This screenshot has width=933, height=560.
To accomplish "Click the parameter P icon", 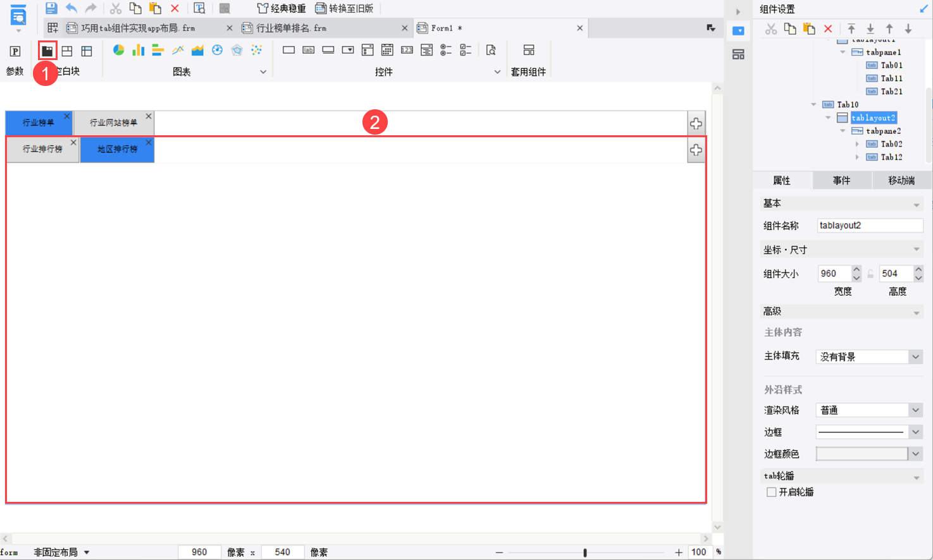I will pos(15,51).
